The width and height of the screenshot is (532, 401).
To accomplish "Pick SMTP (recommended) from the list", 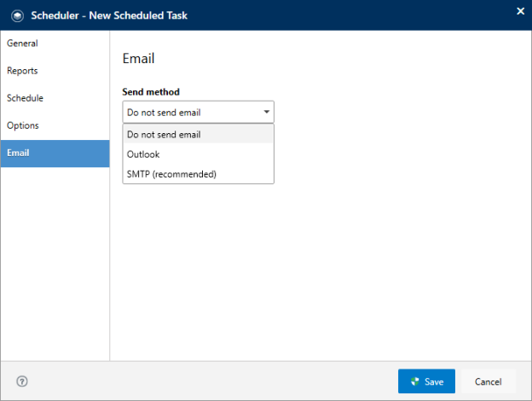I will [x=198, y=174].
